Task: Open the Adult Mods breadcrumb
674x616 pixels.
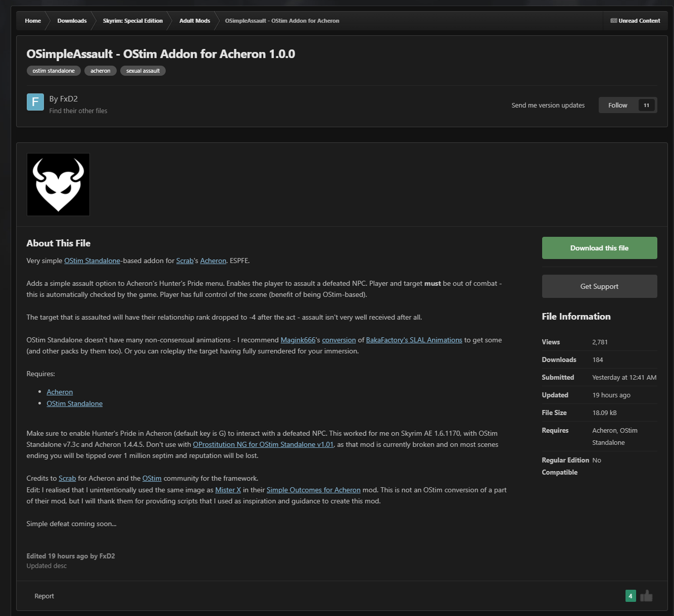Action: 195,21
